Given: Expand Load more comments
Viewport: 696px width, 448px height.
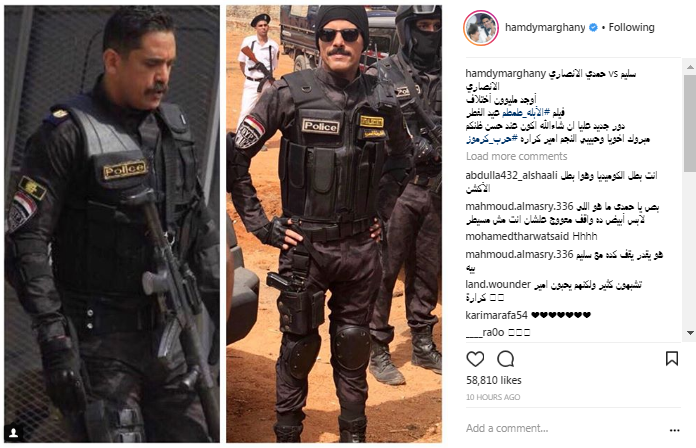Looking at the screenshot, I should pyautogui.click(x=516, y=156).
